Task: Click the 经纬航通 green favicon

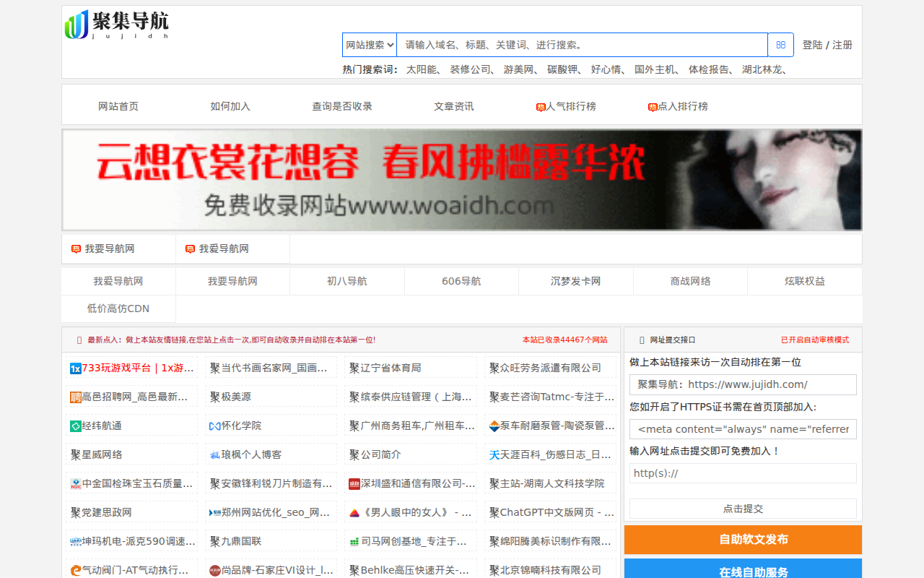Action: tap(76, 426)
